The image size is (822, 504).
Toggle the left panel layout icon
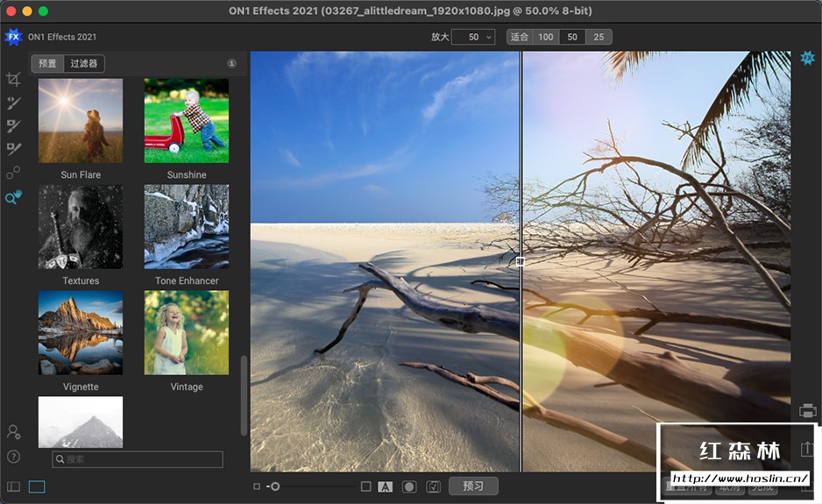click(14, 486)
